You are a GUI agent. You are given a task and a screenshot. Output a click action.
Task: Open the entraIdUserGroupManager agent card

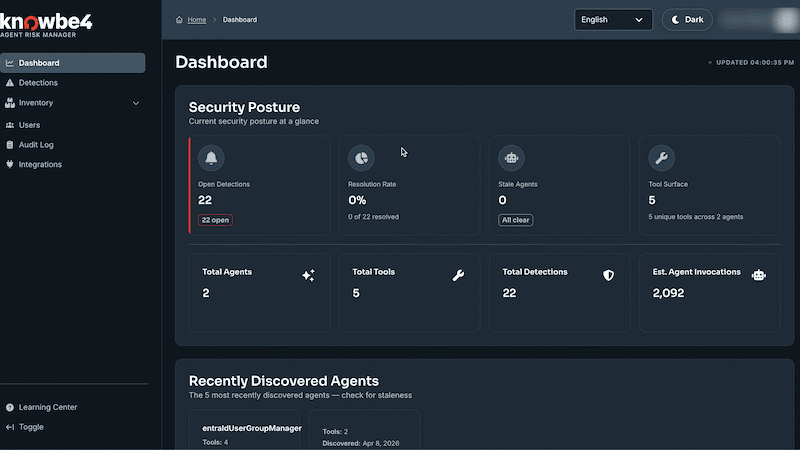click(x=245, y=430)
